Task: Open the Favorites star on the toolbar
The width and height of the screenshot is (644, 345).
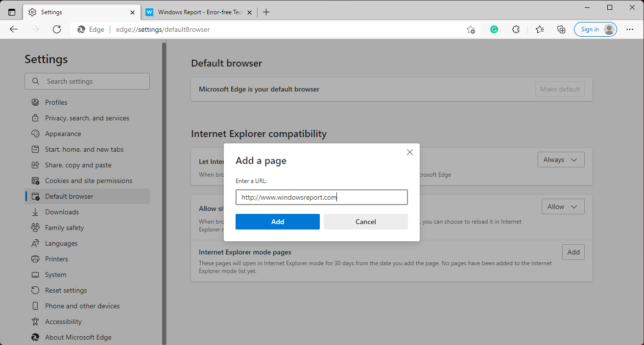Action: point(539,29)
